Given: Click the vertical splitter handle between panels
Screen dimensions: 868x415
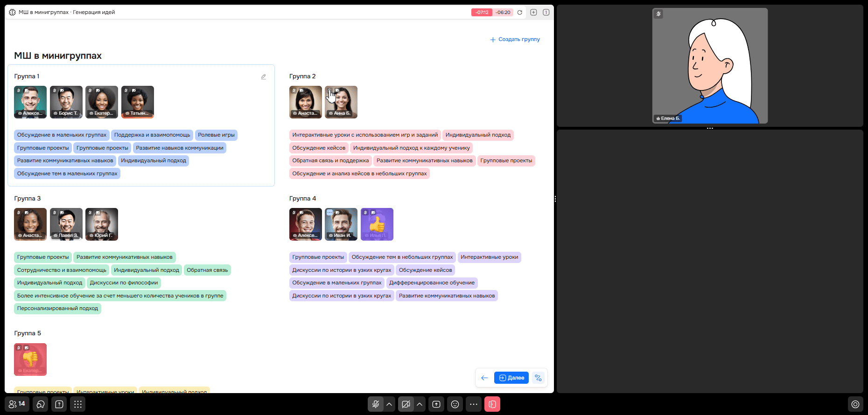Looking at the screenshot, I should pos(555,199).
